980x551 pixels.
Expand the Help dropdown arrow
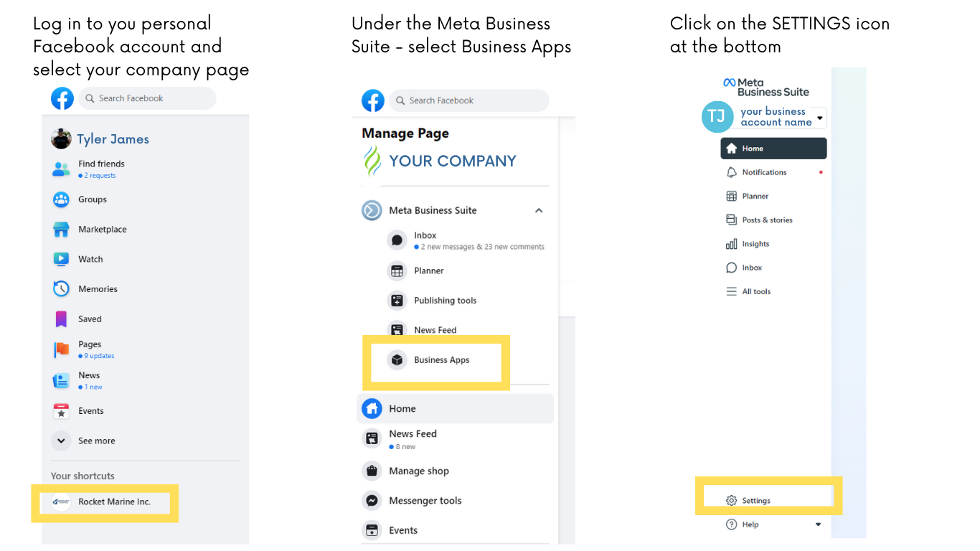(x=819, y=524)
